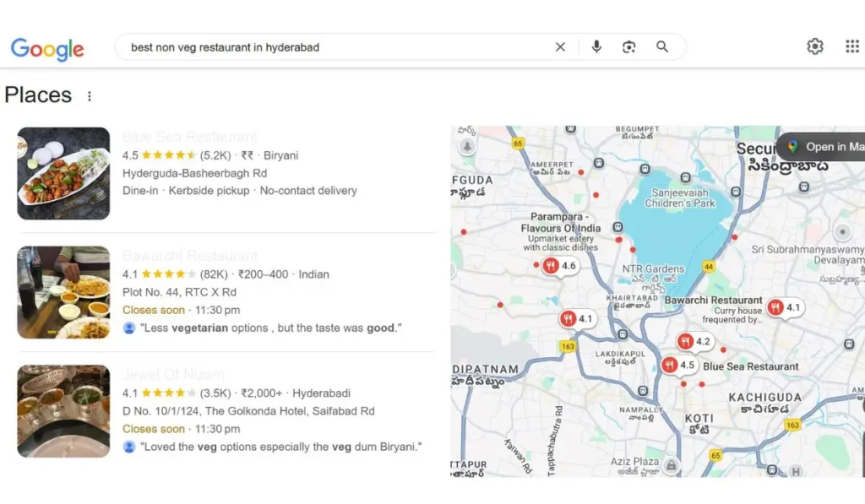This screenshot has height=504, width=865.
Task: Click "Less vegetarian options" review snippet
Action: pyautogui.click(x=270, y=328)
